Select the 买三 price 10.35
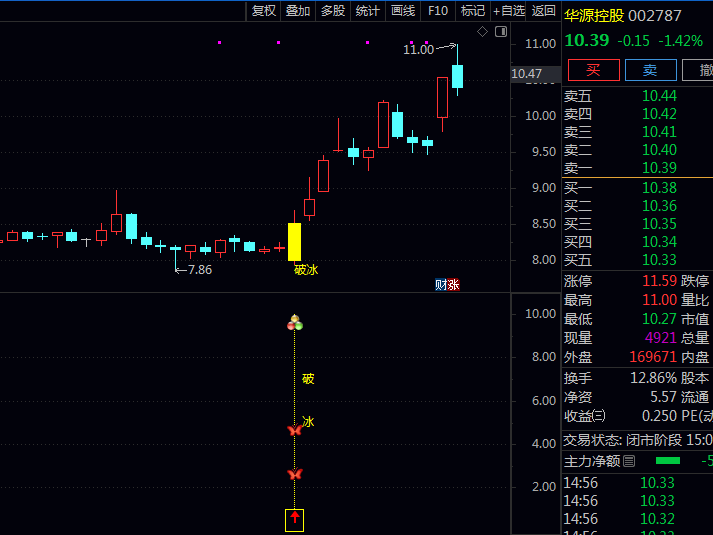 [659, 224]
